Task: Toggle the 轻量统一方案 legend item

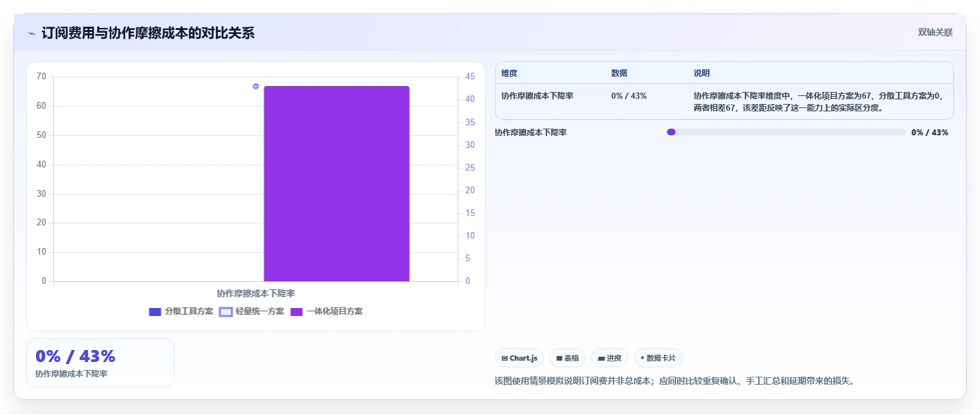Action: coord(252,311)
